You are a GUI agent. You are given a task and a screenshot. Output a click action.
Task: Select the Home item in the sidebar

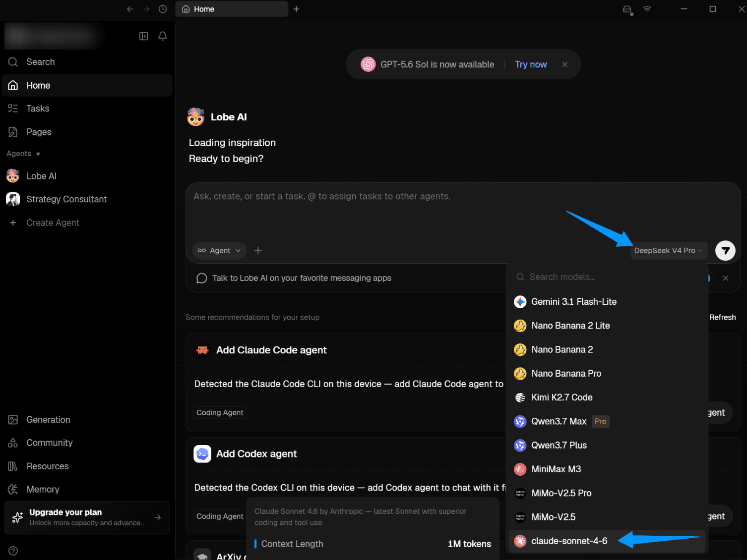click(x=87, y=85)
